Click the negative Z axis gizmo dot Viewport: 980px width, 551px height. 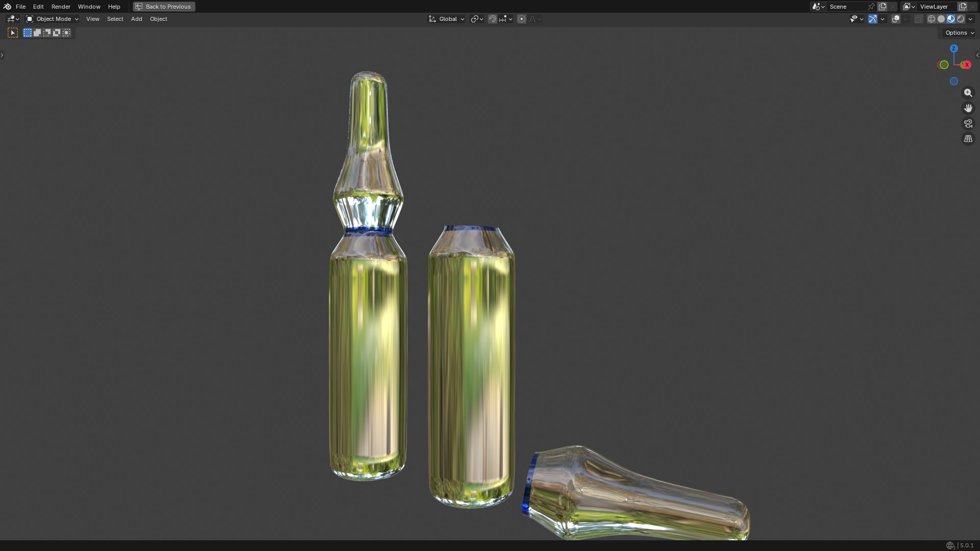pos(953,81)
